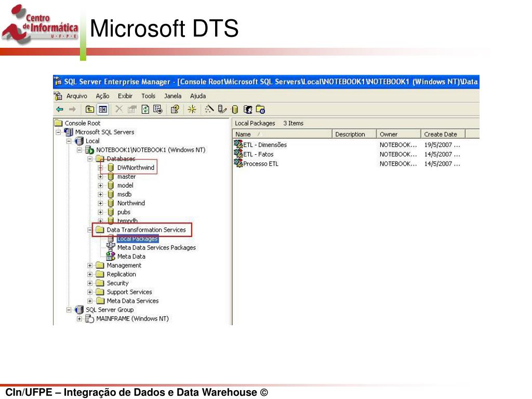Open the Arquivo menu

[x=78, y=96]
